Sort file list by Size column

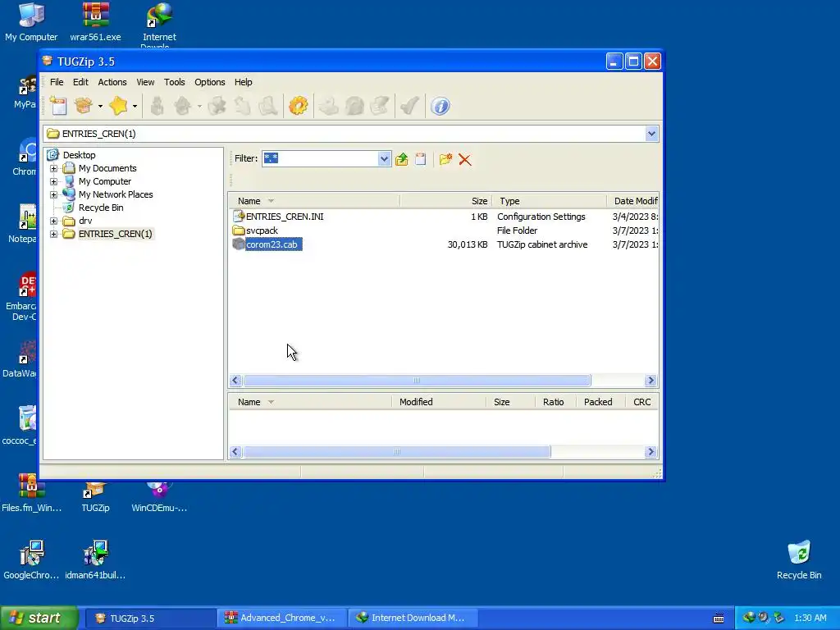tap(445, 201)
